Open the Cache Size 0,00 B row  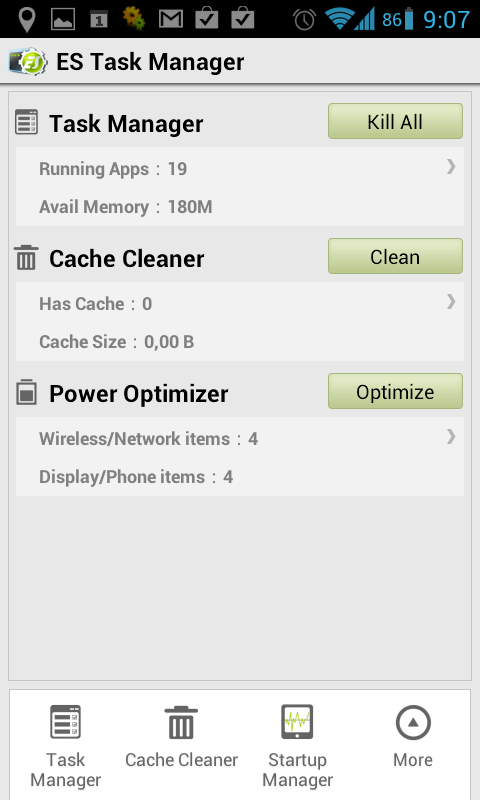pos(240,342)
